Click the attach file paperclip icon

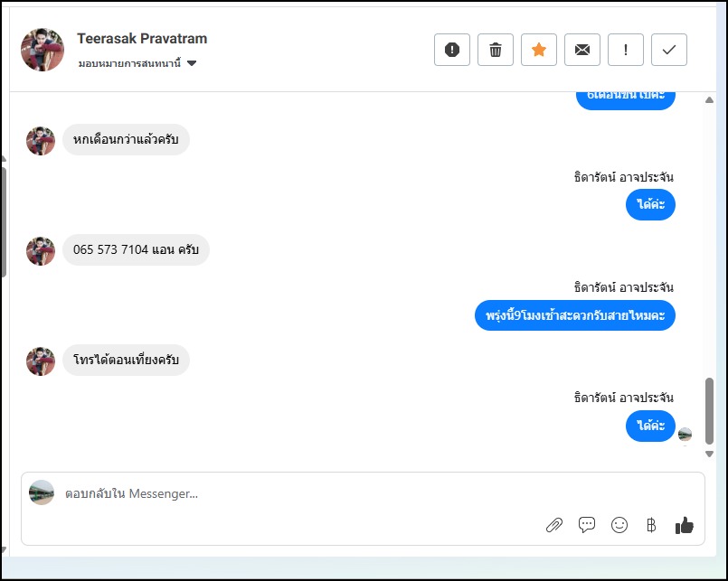[554, 525]
